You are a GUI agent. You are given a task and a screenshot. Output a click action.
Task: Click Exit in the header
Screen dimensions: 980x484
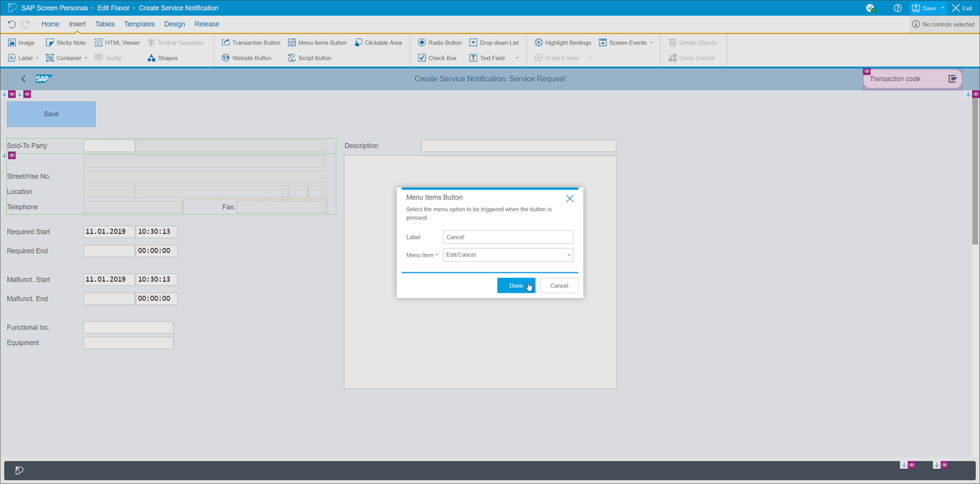[x=962, y=8]
